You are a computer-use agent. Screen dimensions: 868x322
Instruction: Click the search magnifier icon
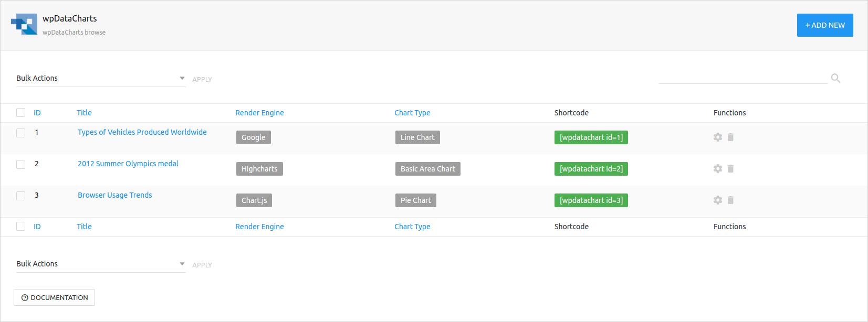coord(835,78)
